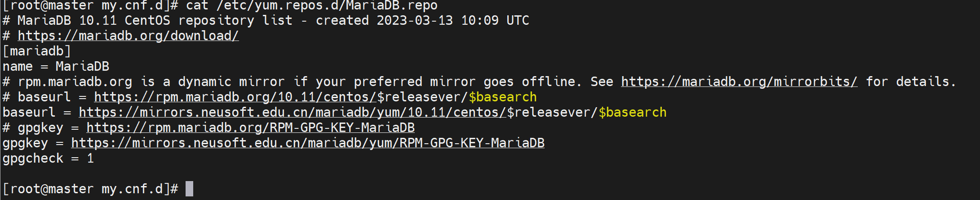Click the "name = MariaDB" line
This screenshot has height=200, width=980.
coord(56,67)
